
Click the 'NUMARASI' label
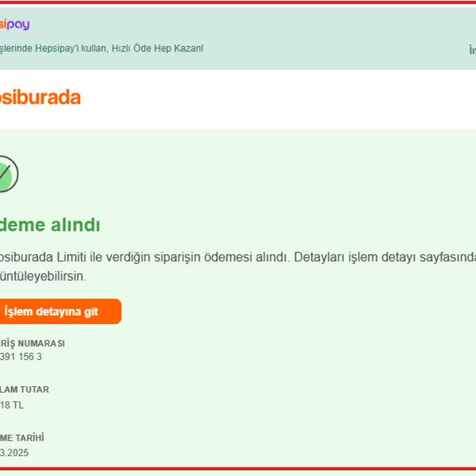click(x=42, y=343)
